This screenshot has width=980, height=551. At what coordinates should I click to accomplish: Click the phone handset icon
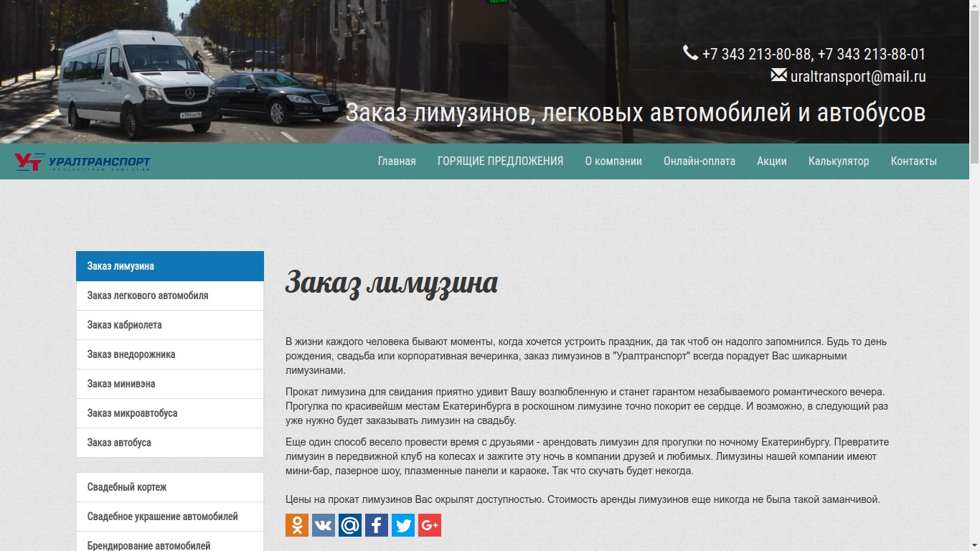690,52
